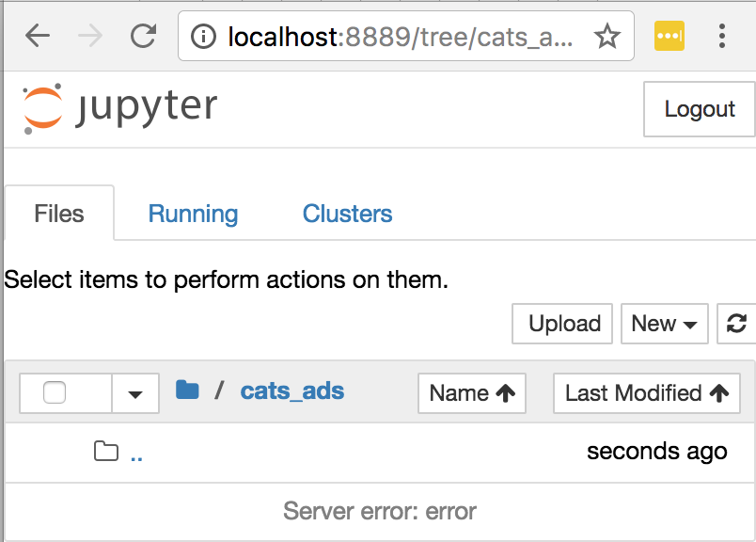Reload the page in the browser

(x=143, y=36)
